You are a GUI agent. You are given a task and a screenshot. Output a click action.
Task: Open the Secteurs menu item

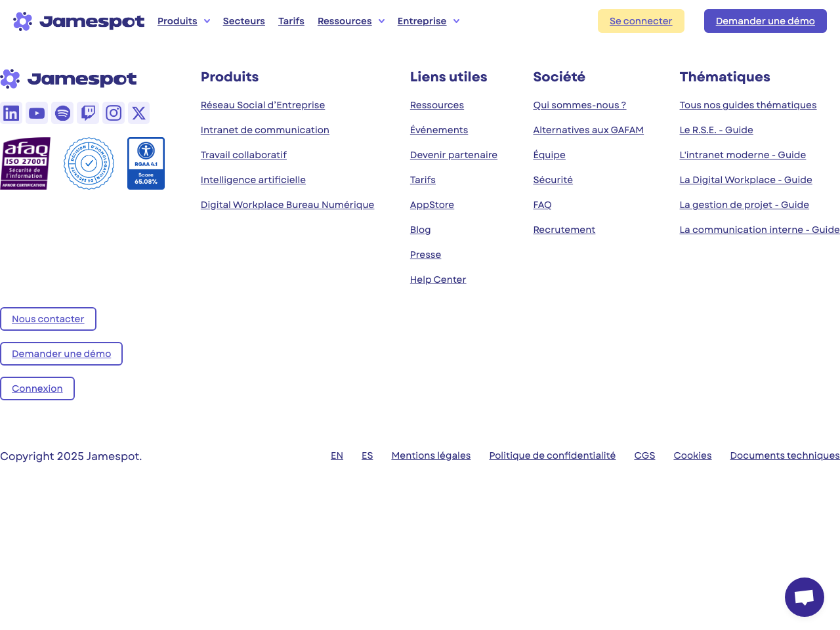pyautogui.click(x=243, y=21)
